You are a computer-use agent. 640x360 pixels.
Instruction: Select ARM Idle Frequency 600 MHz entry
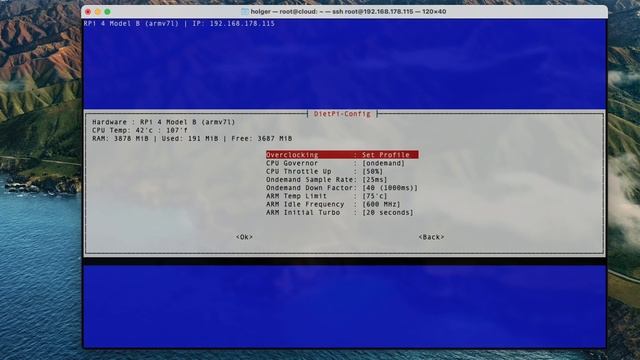333,204
